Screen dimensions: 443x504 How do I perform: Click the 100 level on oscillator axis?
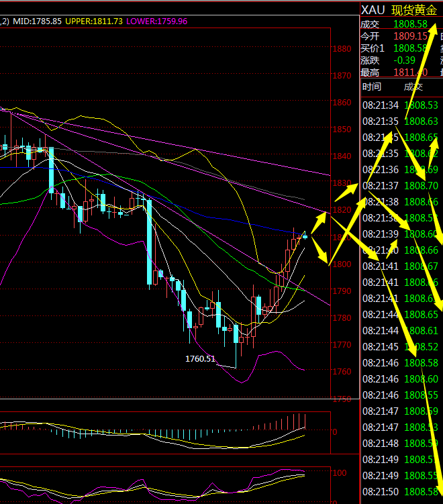tap(340, 473)
